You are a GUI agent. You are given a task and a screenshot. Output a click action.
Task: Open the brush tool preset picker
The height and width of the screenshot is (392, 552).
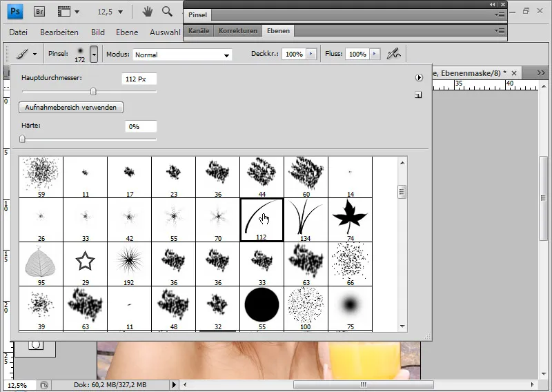coord(27,55)
